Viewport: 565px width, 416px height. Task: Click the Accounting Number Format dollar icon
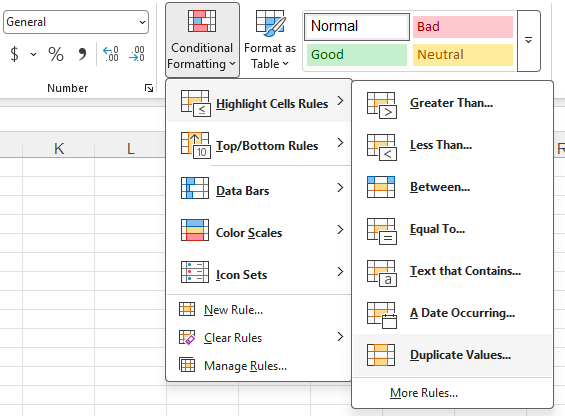[x=14, y=54]
